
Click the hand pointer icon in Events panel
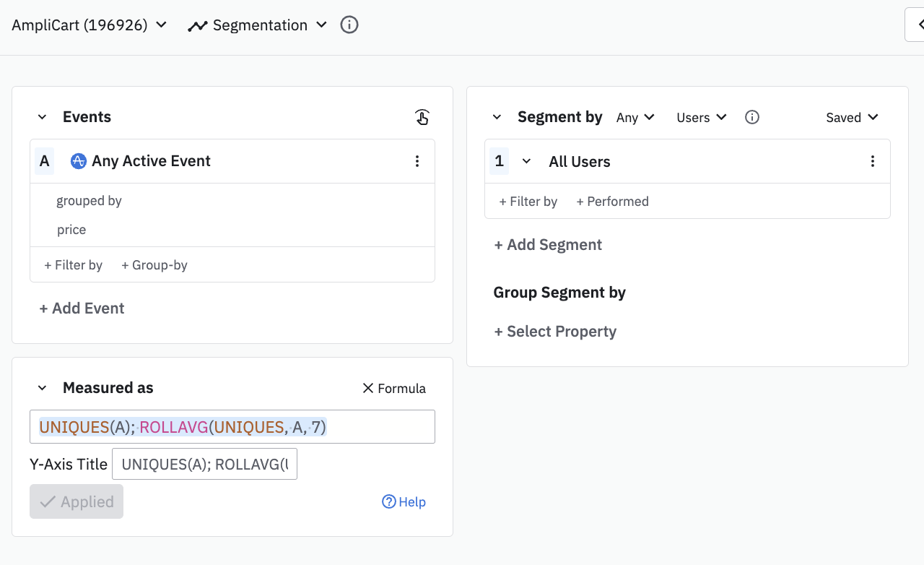click(422, 117)
